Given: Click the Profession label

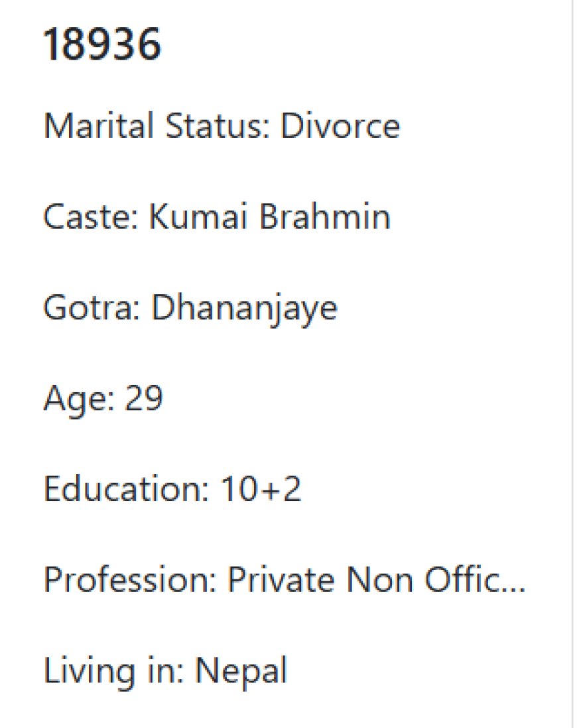Looking at the screenshot, I should point(130,579).
